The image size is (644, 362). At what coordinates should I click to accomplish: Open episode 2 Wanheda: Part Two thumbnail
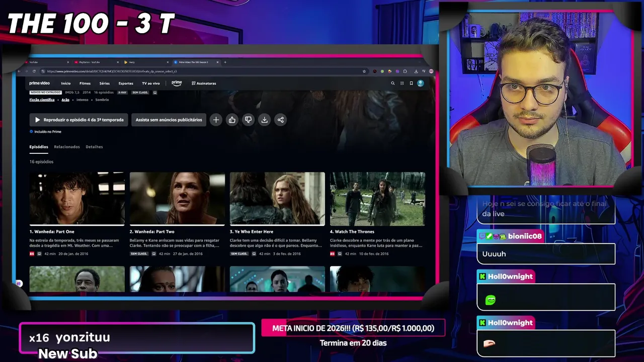point(177,199)
